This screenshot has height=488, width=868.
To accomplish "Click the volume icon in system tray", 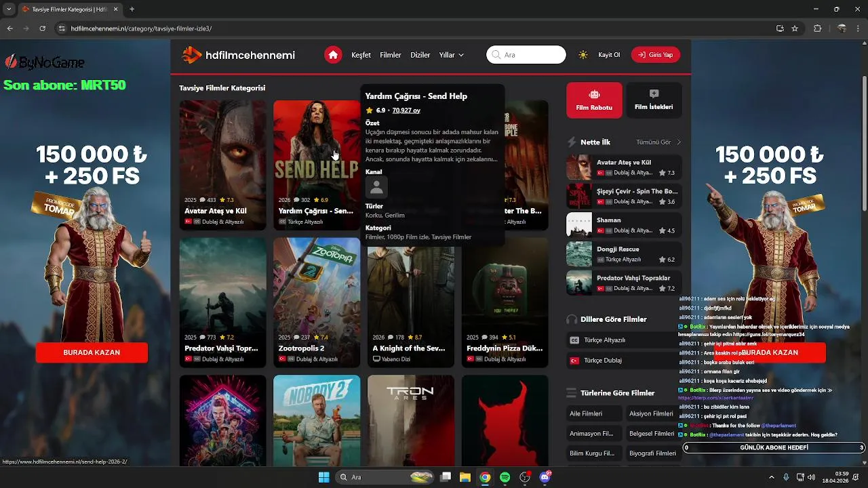I will pos(812,477).
